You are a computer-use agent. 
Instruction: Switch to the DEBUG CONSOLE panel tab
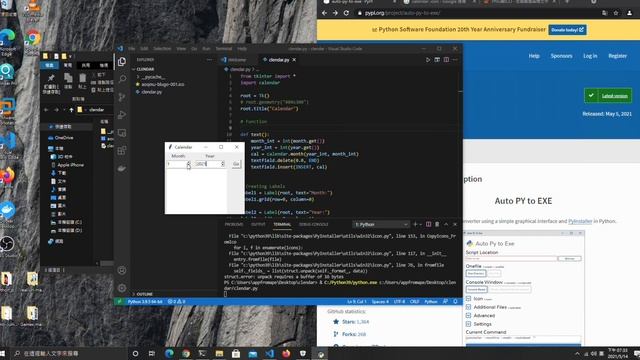click(313, 224)
